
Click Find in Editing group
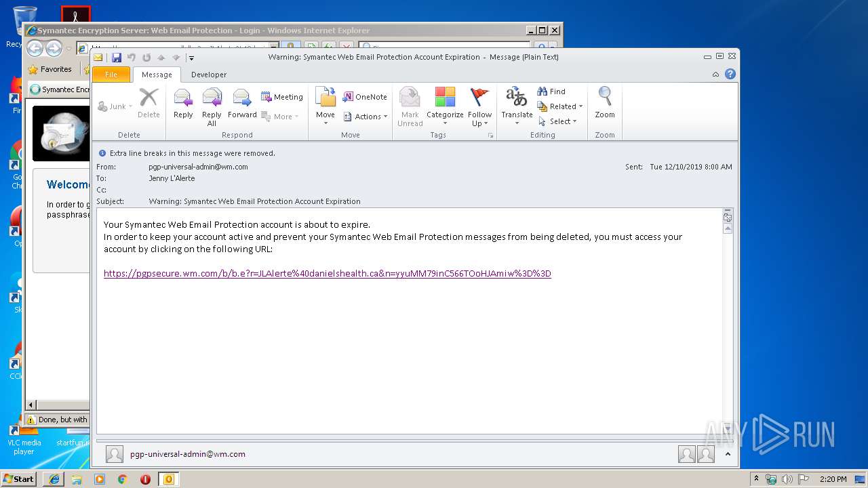coord(551,91)
